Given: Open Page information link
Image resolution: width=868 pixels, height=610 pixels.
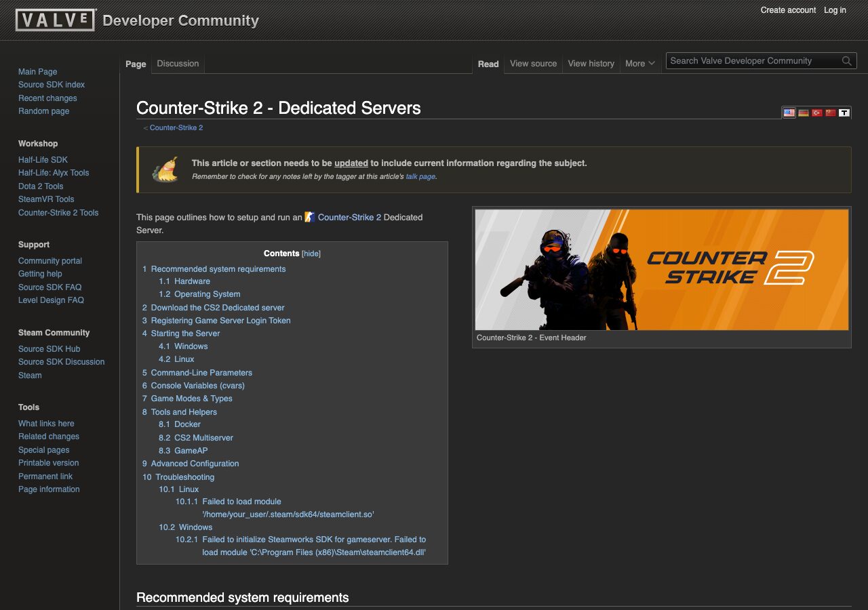Looking at the screenshot, I should pyautogui.click(x=49, y=489).
